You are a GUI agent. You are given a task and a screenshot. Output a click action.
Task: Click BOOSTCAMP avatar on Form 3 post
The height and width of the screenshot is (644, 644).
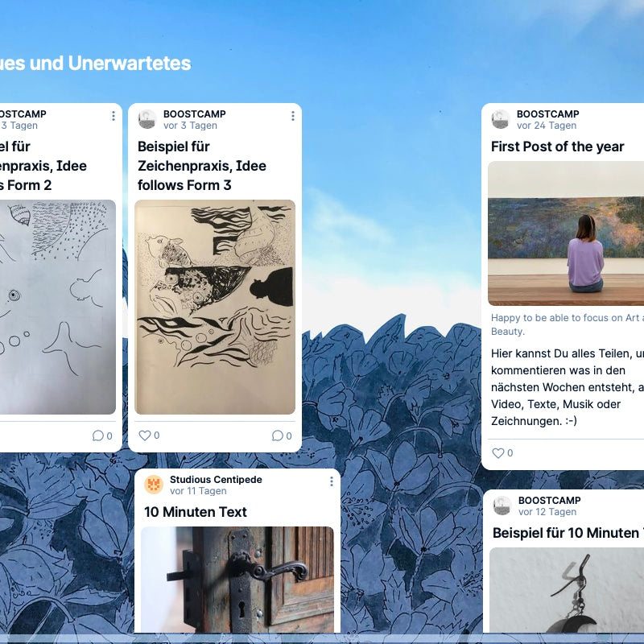coord(147,119)
